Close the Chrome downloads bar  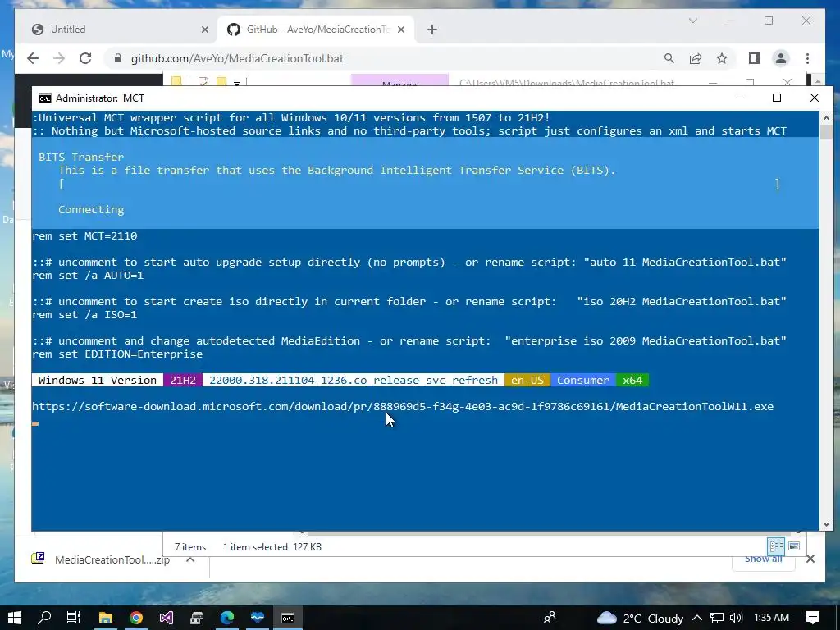click(810, 559)
